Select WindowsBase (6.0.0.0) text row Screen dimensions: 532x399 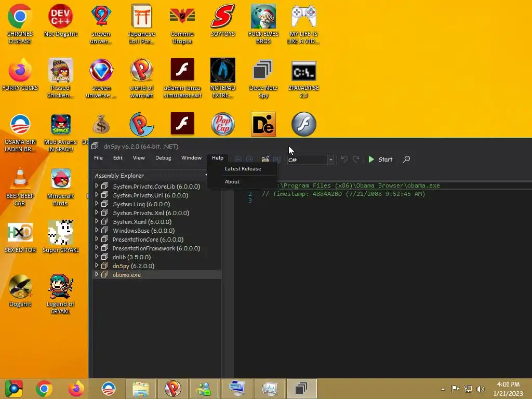pyautogui.click(x=143, y=230)
